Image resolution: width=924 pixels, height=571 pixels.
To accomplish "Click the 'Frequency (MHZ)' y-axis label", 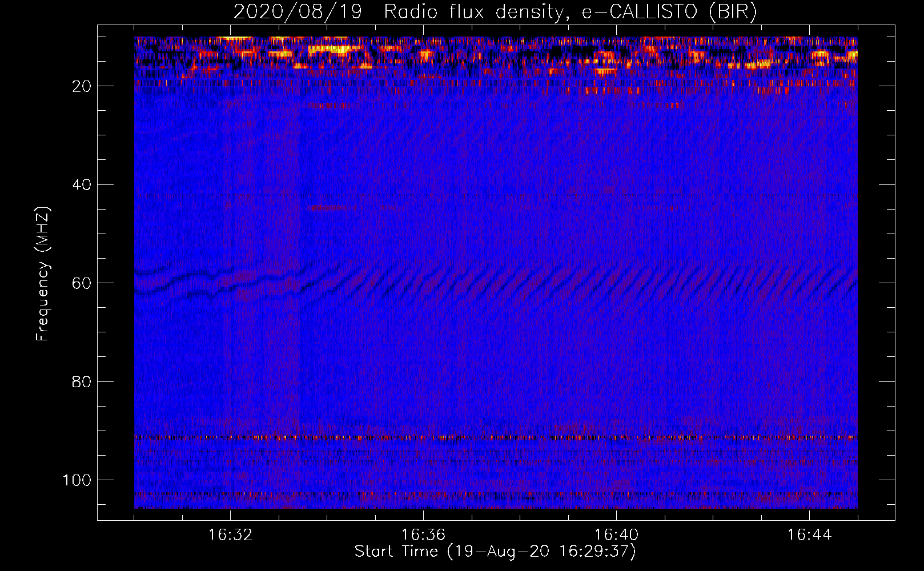I will pos(43,274).
